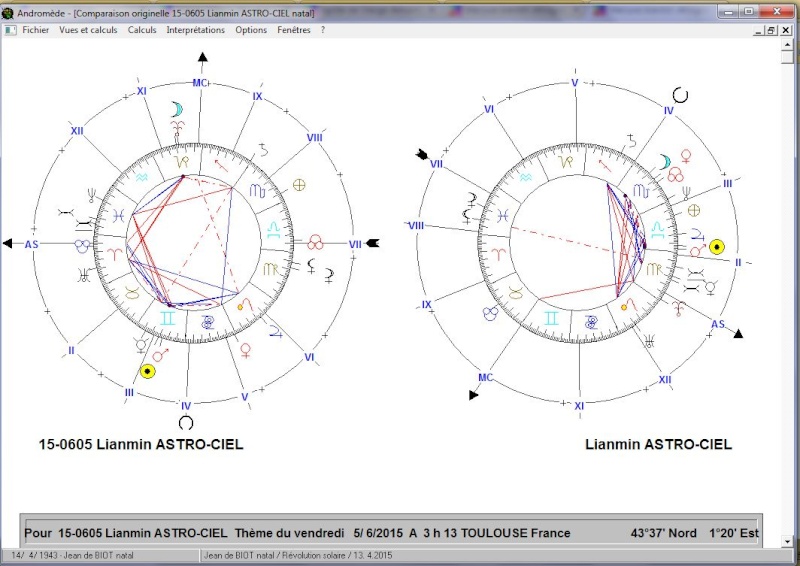The height and width of the screenshot is (566, 800).
Task: Click the 'Lianmin ASTRO-CIEL' title under right chart
Action: 658,445
